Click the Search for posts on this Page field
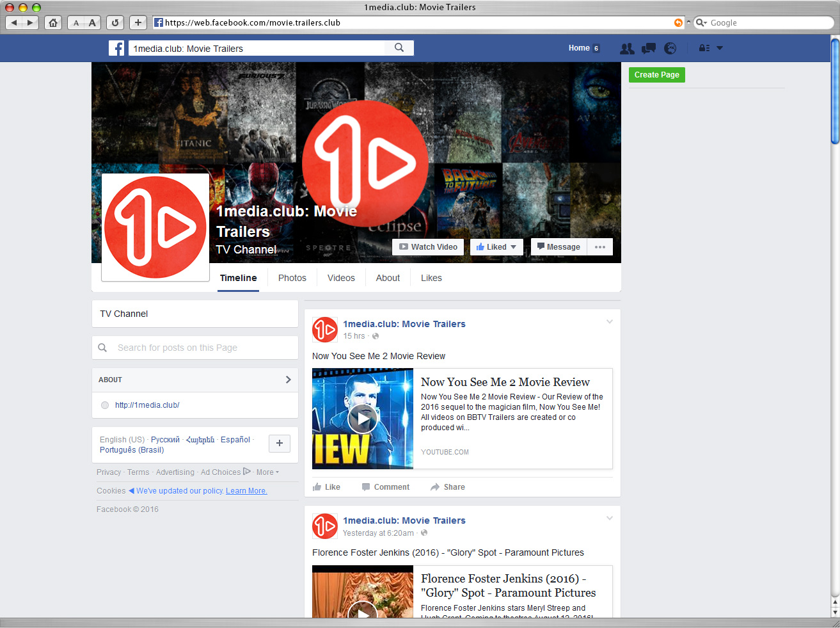The height and width of the screenshot is (628, 840). click(195, 348)
